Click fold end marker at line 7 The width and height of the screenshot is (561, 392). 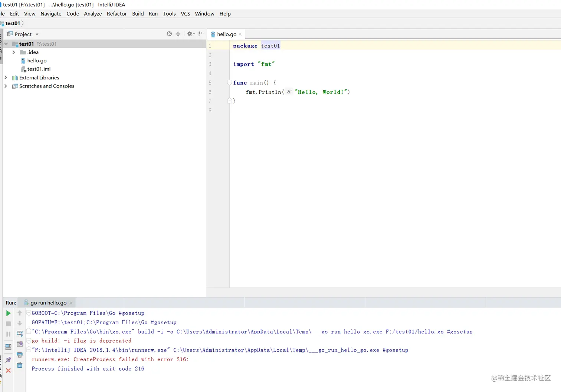(230, 101)
